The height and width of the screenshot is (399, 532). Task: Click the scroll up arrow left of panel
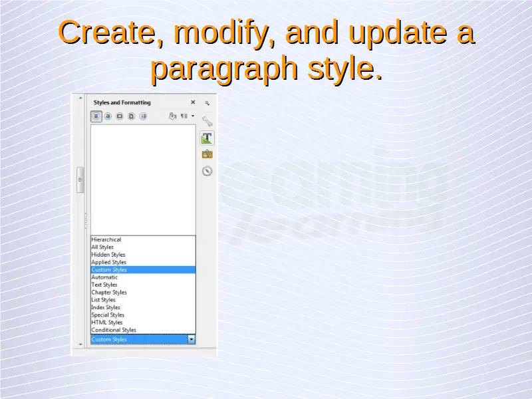coord(80,98)
